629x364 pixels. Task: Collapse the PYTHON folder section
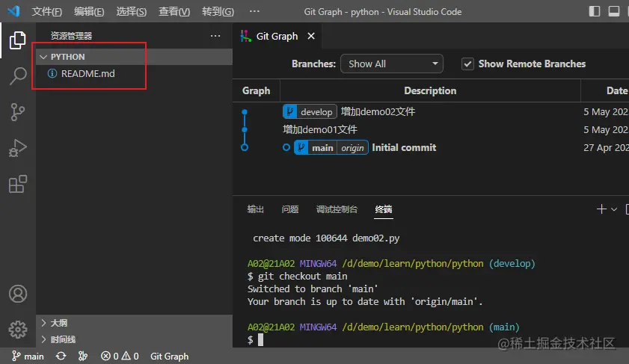[135, 57]
